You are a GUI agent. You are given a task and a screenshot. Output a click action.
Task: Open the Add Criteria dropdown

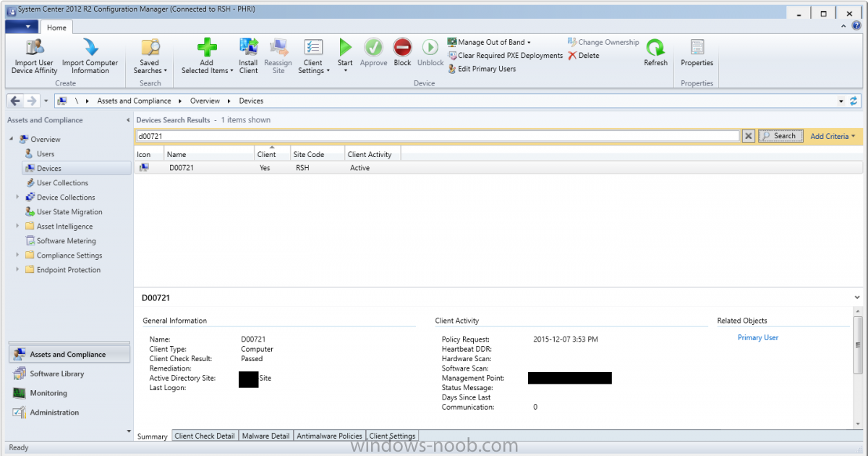pos(833,136)
